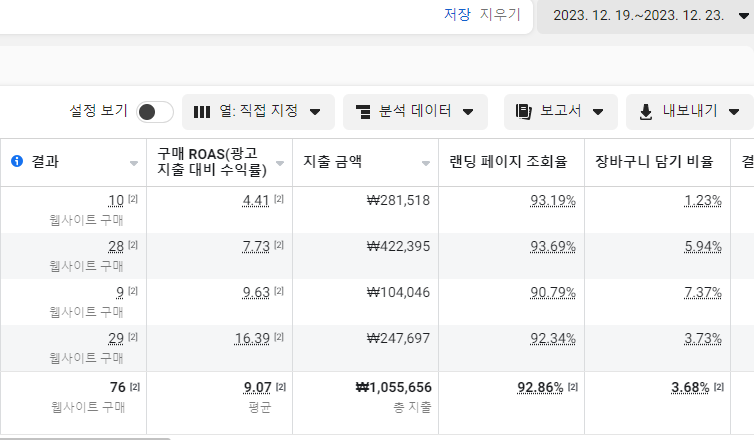Click the total result value 76
Image resolution: width=754 pixels, height=440 pixels.
click(x=117, y=387)
